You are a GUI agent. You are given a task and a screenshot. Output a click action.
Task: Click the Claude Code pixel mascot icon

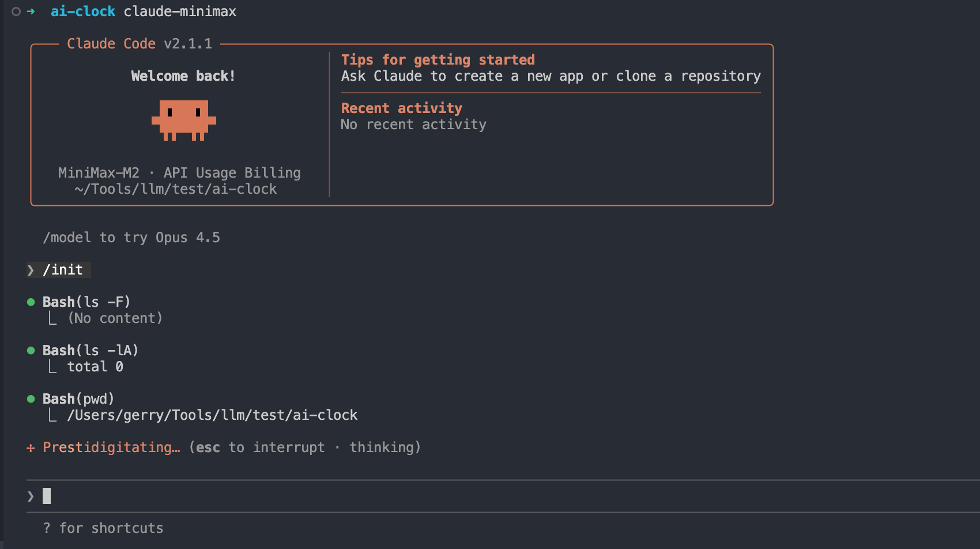pos(183,120)
